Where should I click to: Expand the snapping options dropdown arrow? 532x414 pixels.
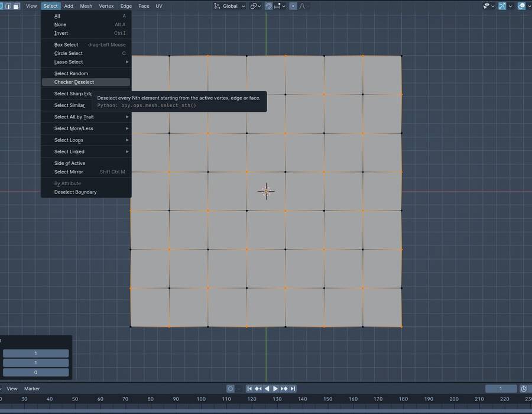click(x=284, y=6)
